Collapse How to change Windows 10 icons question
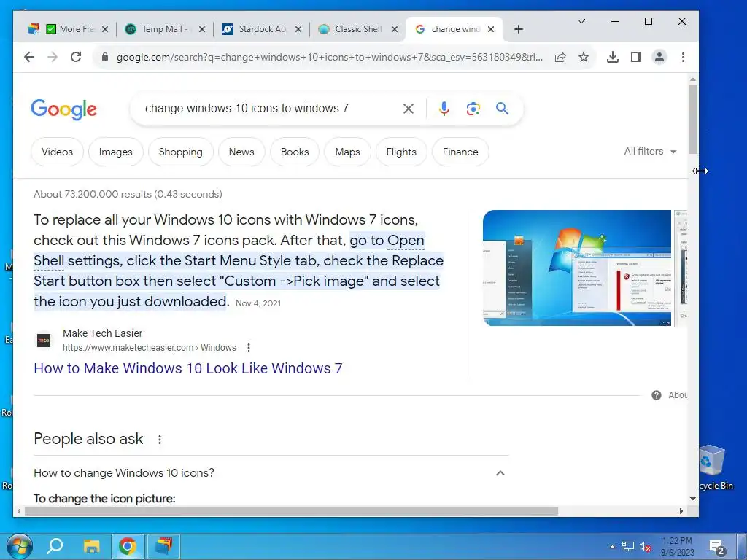 (500, 472)
